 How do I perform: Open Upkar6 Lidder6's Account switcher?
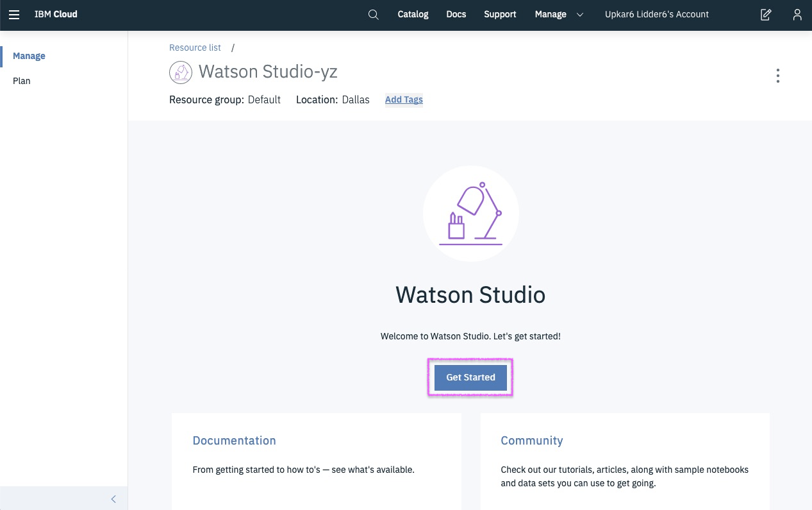(x=657, y=14)
